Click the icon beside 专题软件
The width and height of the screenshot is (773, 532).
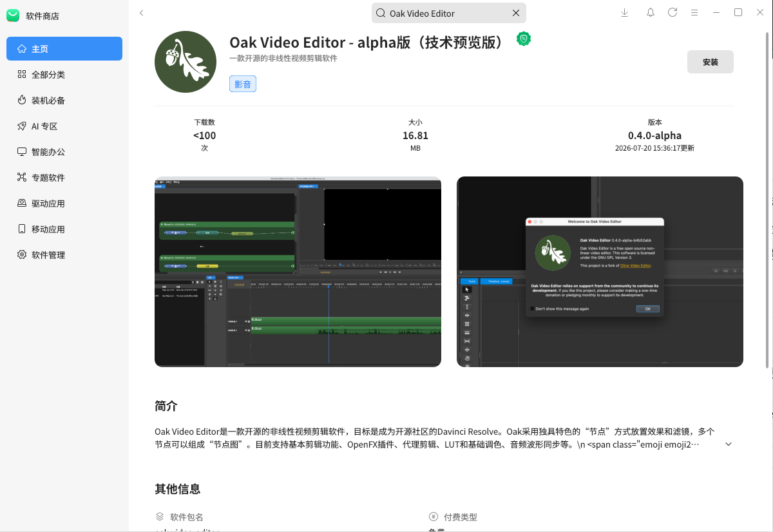pyautogui.click(x=22, y=178)
